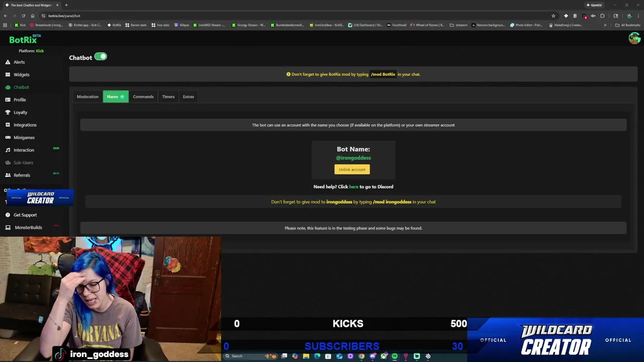
Task: Open the Kick bookmark
Action: point(20,25)
